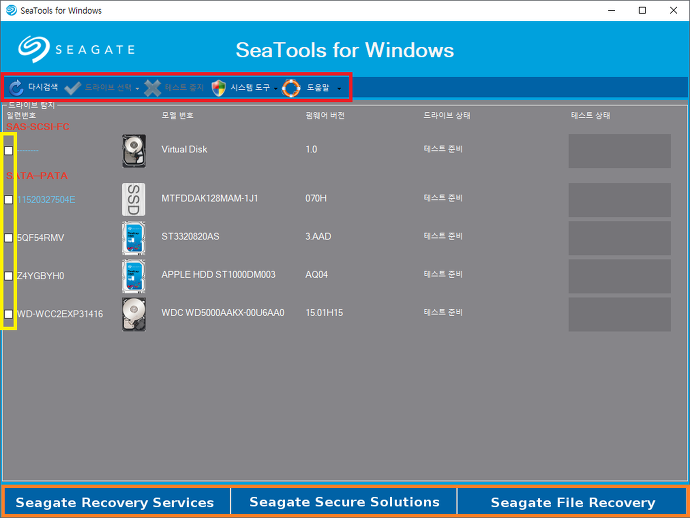Click the drive icon for ST3320820AS
690x518 pixels.
click(133, 238)
